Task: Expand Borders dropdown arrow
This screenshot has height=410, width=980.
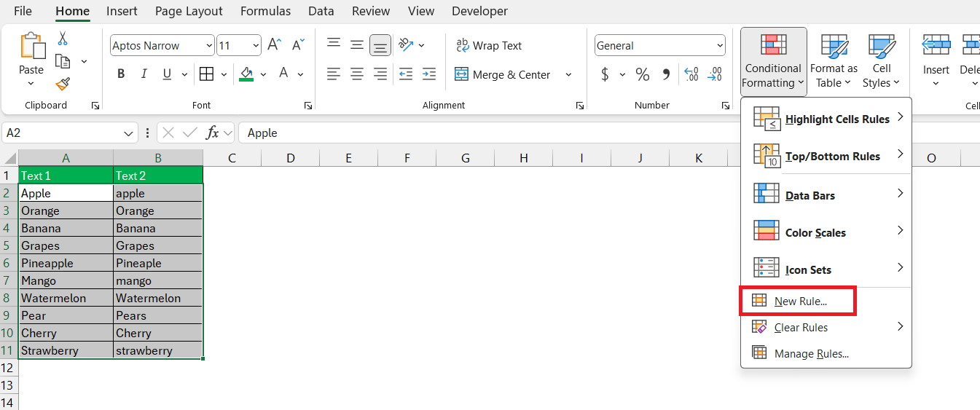Action: (x=222, y=74)
